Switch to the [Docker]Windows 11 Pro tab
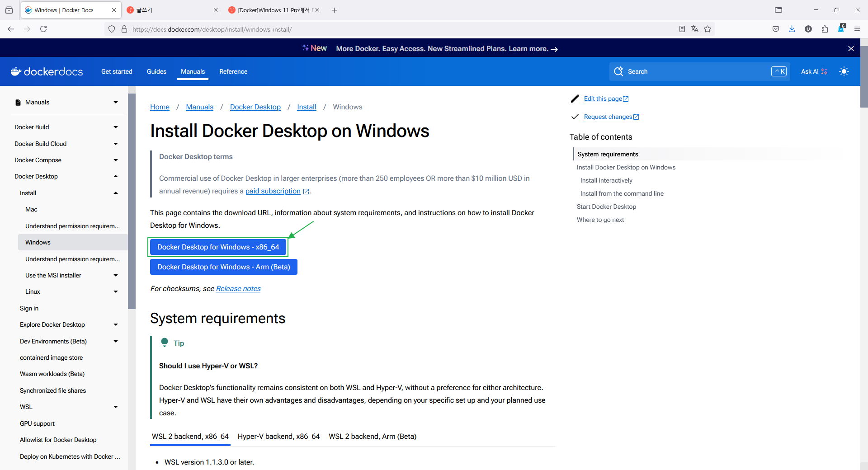Screen dimensions: 868x470 coord(274,10)
